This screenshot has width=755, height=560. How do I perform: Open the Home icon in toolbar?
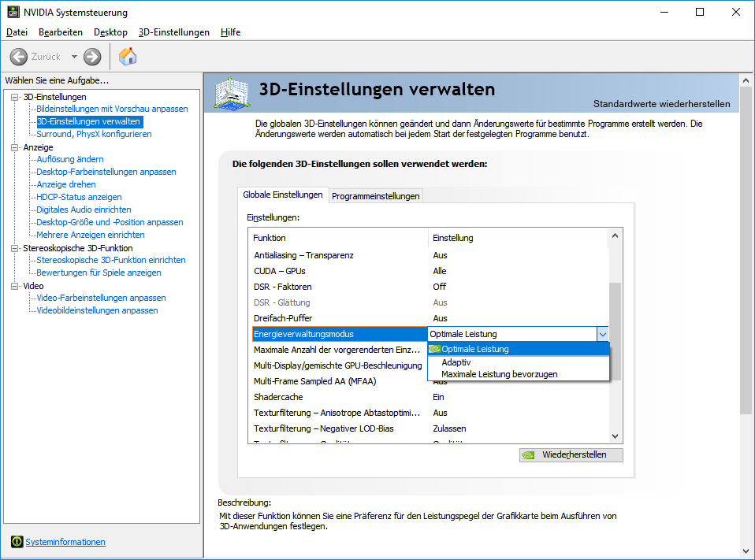click(x=128, y=56)
